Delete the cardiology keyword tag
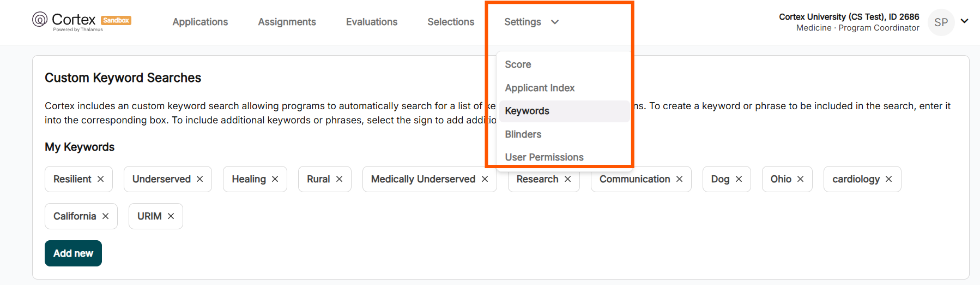Image resolution: width=980 pixels, height=285 pixels. click(x=889, y=179)
